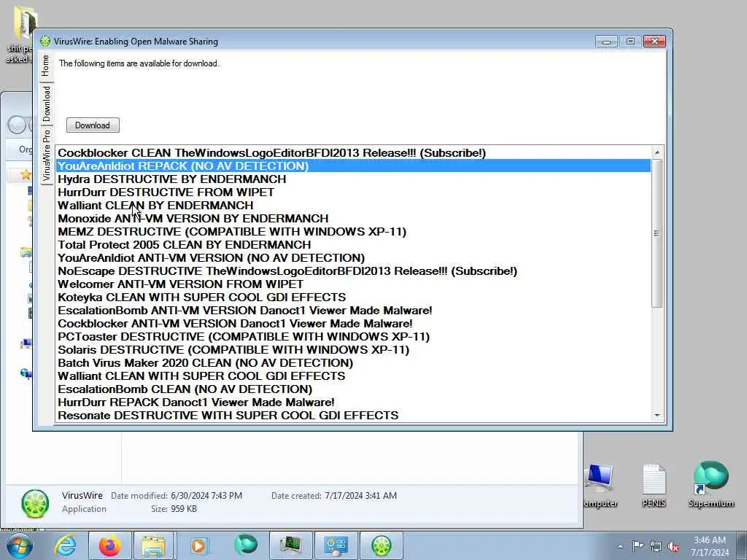Select Walliant CLEAN BY ENDERMANCH

tap(353, 205)
